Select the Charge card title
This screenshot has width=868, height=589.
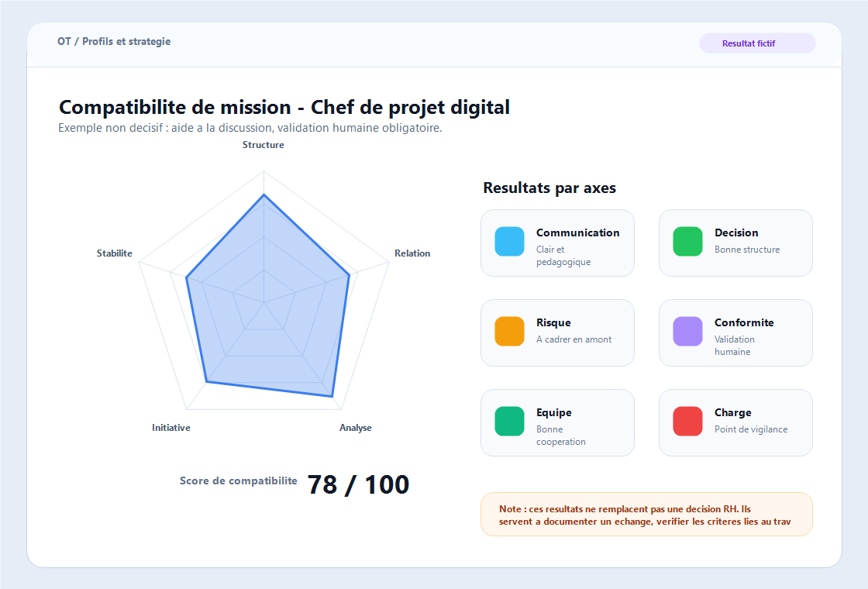tap(733, 412)
